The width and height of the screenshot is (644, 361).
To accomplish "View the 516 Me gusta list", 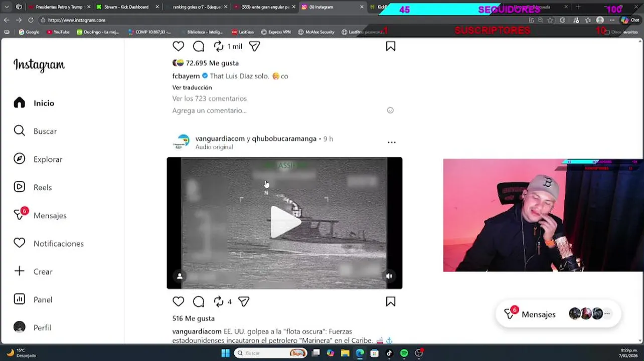I will point(194,318).
